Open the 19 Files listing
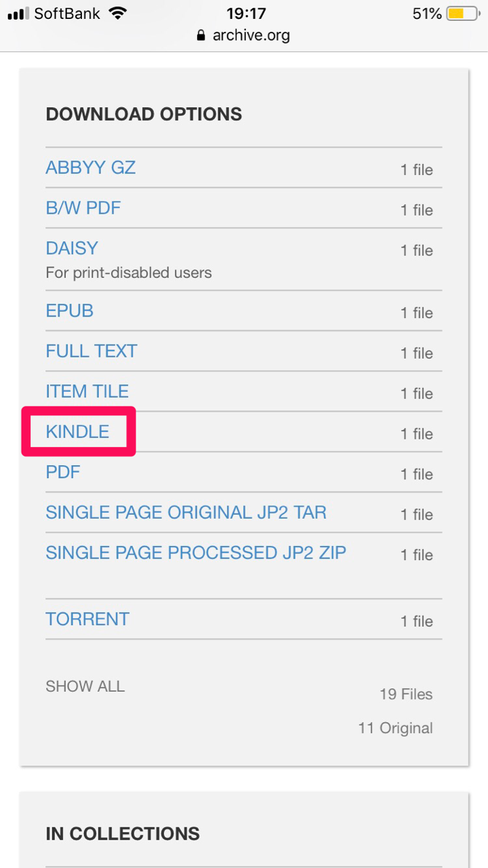 coord(406,694)
